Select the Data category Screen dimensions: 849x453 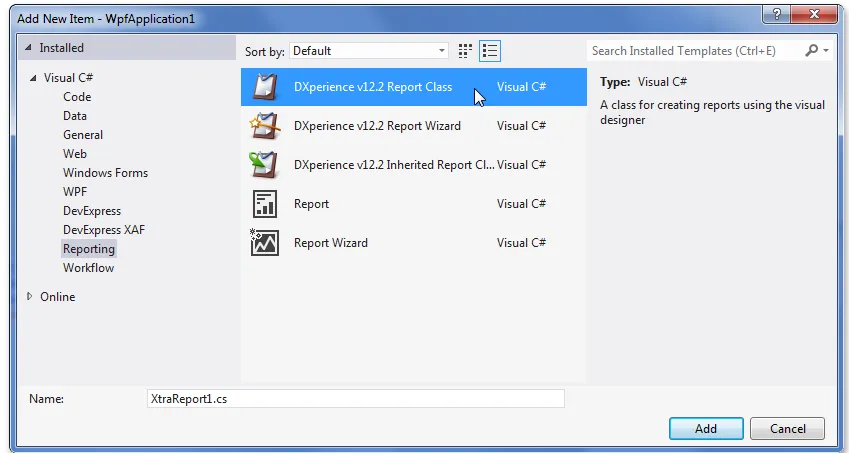(x=75, y=116)
